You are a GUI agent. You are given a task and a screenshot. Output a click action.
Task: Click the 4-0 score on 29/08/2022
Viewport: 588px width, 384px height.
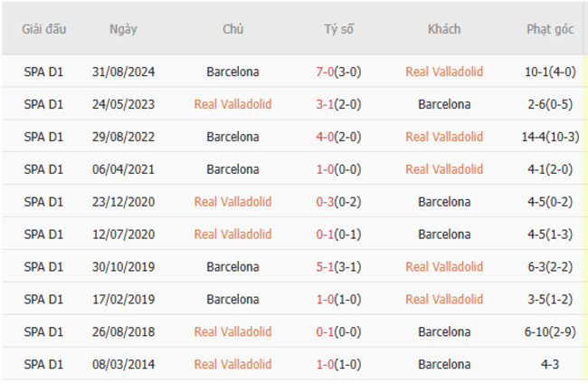[x=327, y=137]
